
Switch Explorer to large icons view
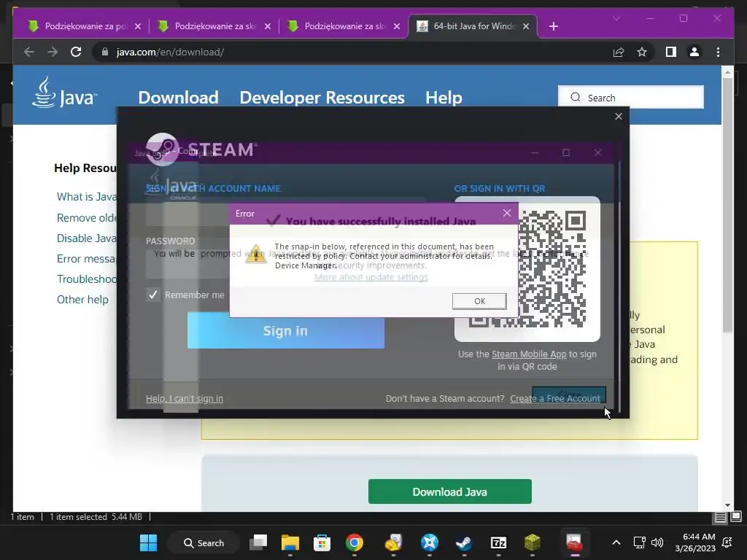(x=736, y=516)
